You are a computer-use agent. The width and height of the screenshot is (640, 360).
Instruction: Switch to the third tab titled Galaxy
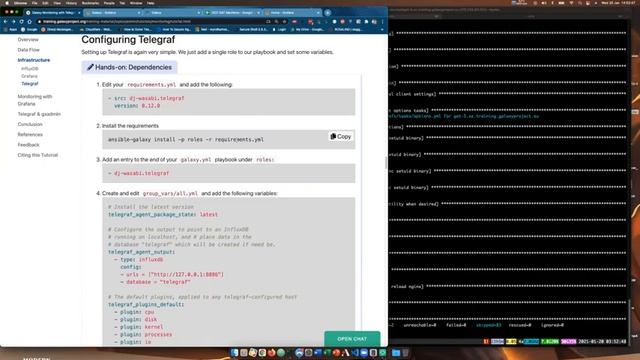[172, 13]
